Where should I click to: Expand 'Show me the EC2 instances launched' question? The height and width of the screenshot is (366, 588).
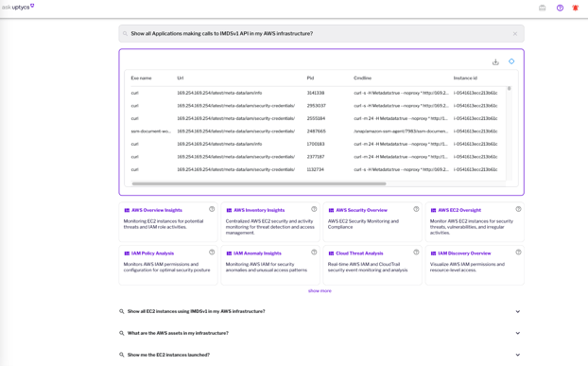point(518,356)
